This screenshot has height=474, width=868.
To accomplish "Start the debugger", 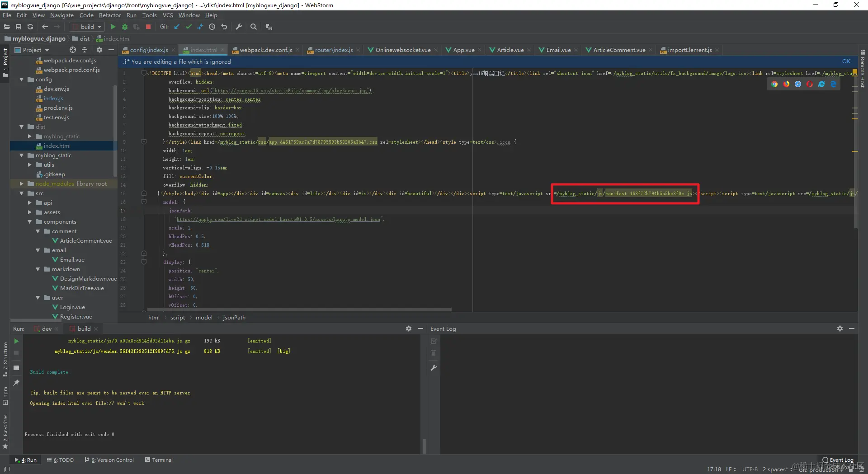I will coord(125,27).
